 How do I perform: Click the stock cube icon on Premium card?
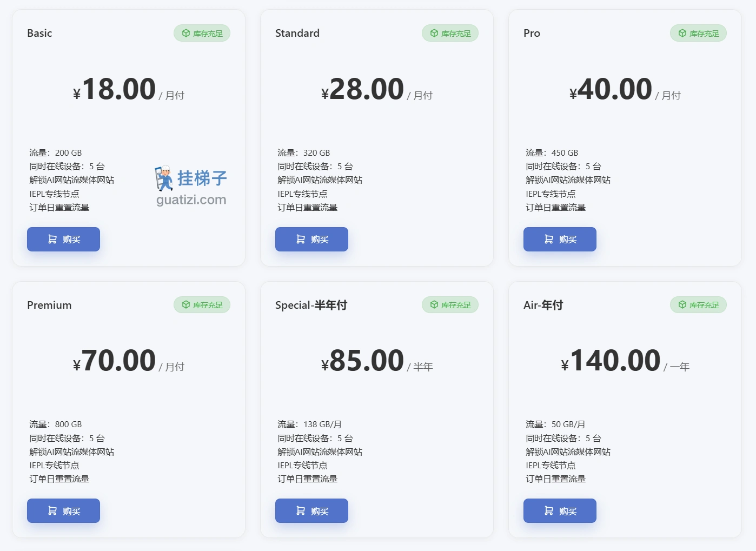[x=186, y=304]
